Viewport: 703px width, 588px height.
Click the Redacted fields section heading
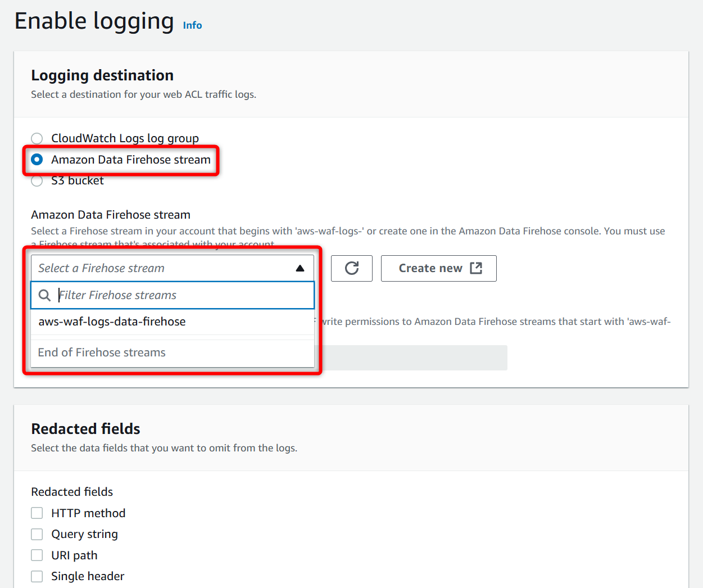click(x=85, y=429)
